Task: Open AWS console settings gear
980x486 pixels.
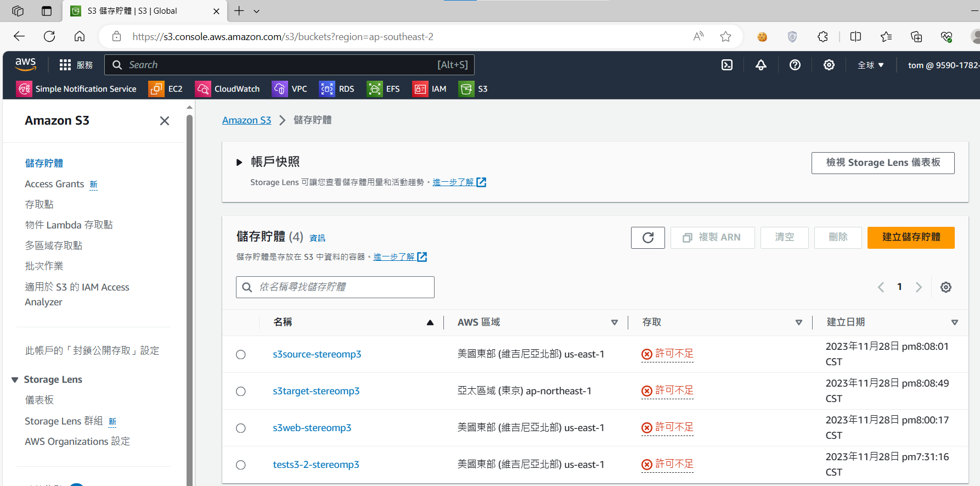Action: coord(829,65)
